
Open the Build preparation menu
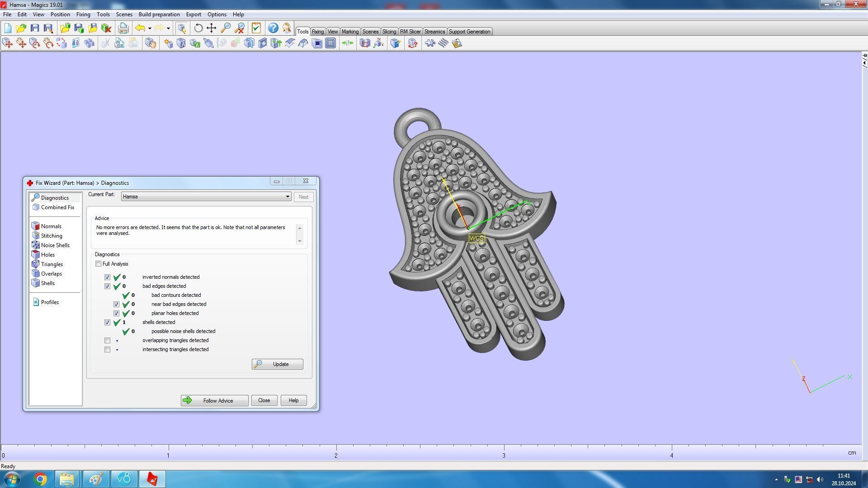(x=159, y=14)
